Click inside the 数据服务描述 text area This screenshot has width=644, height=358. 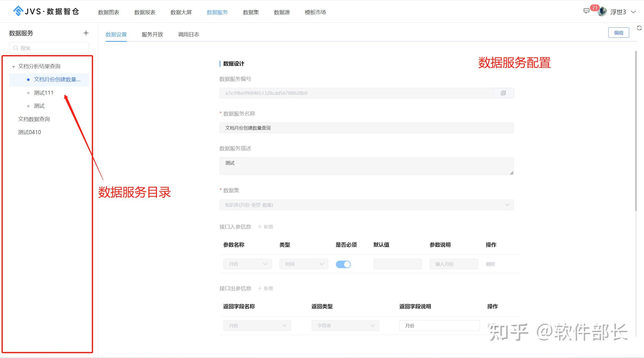click(366, 166)
